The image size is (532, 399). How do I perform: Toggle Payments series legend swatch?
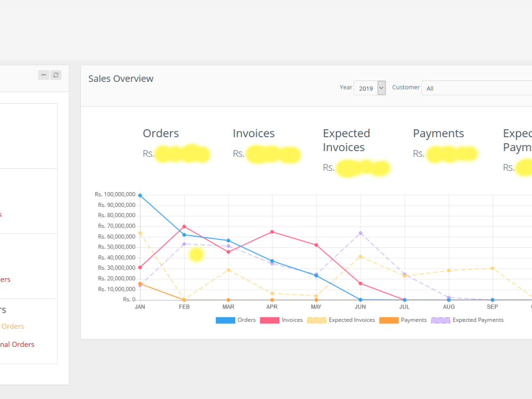click(x=389, y=320)
